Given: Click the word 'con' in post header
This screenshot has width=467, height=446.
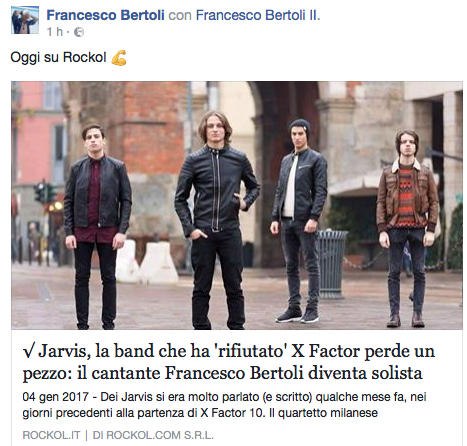Looking at the screenshot, I should click(180, 15).
